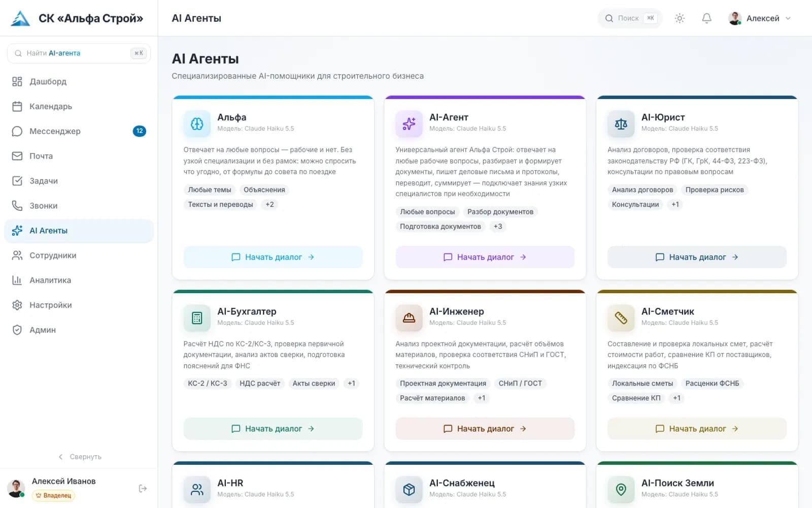Click the AI-Поиск Земли map pin icon

pos(621,489)
